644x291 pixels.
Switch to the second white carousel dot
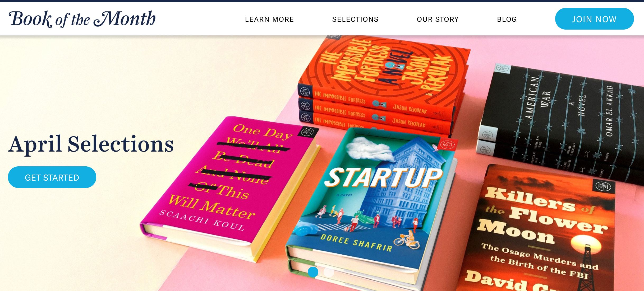tap(329, 272)
